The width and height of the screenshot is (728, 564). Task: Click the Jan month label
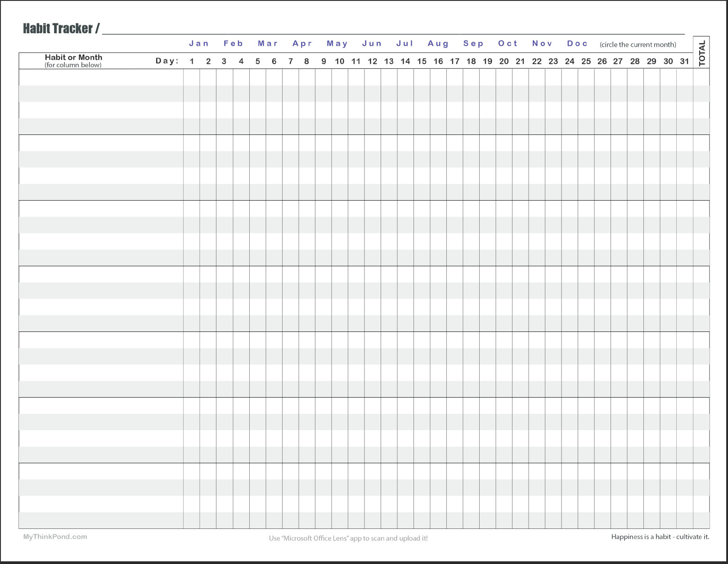tap(199, 44)
